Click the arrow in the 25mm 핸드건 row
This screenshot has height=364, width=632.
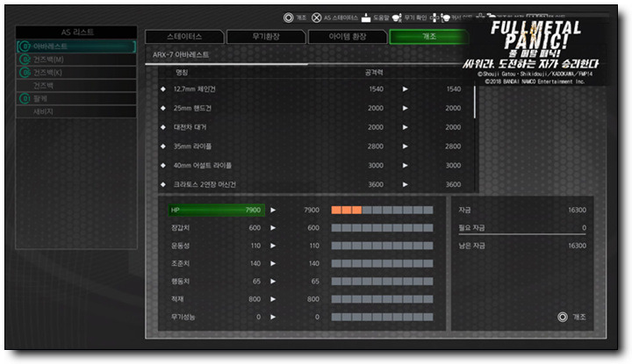tap(405, 108)
